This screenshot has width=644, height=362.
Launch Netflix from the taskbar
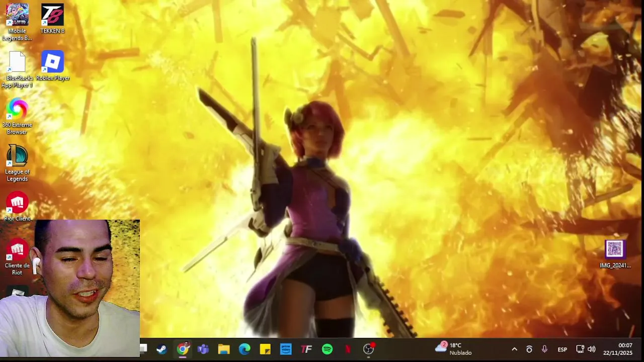tap(348, 349)
